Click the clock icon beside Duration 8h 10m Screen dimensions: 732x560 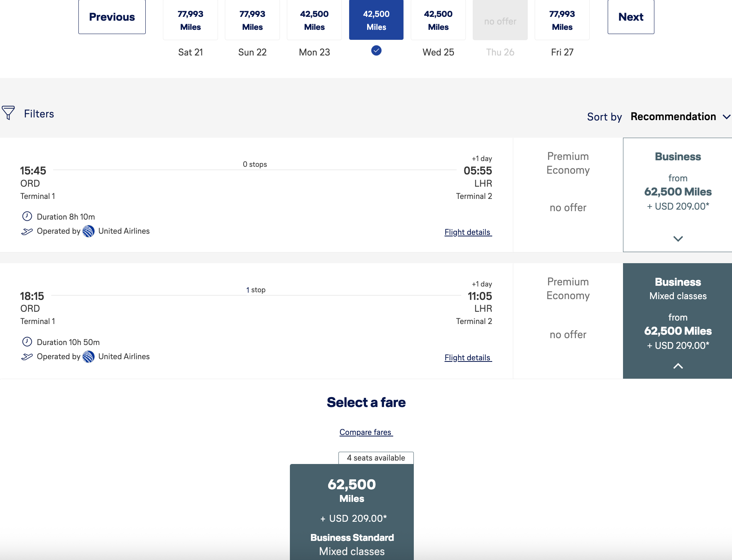(x=27, y=217)
